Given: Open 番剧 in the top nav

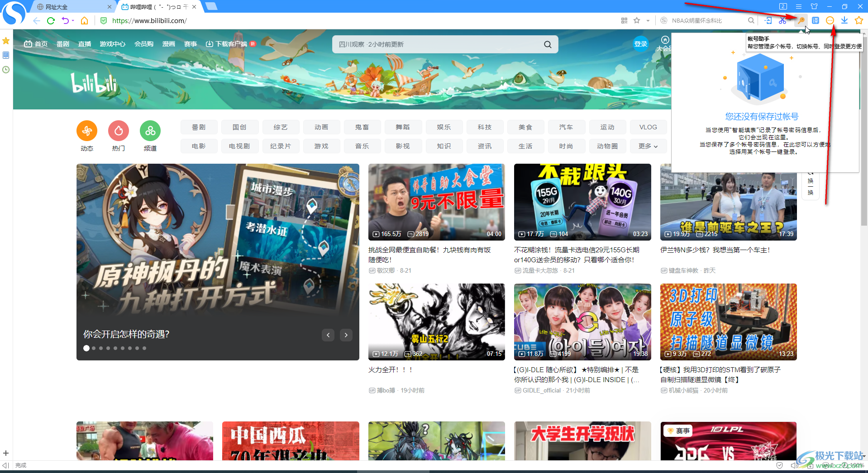Looking at the screenshot, I should [63, 44].
